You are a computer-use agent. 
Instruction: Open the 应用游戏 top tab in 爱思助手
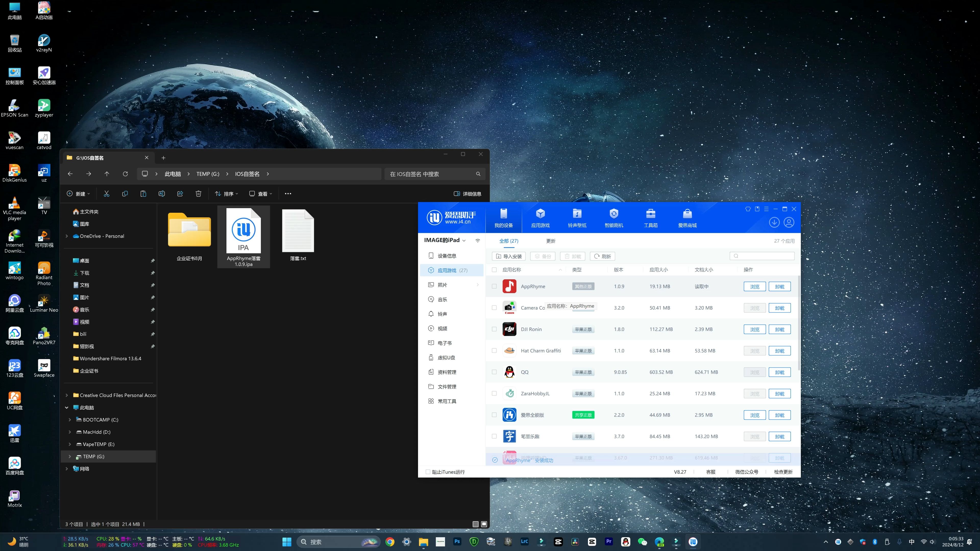point(540,218)
